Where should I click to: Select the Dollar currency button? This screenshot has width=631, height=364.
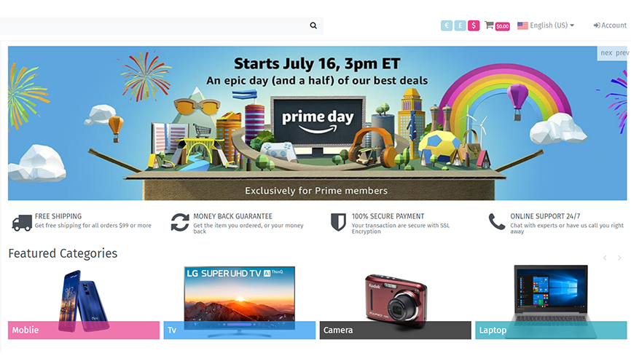click(474, 25)
